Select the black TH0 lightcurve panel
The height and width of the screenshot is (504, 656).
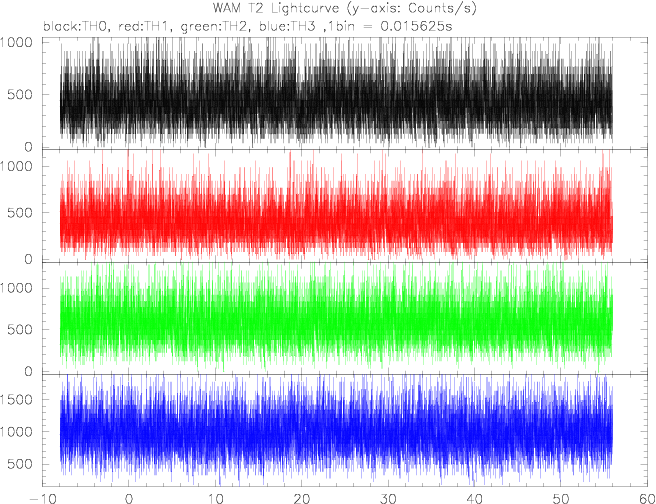[345, 93]
